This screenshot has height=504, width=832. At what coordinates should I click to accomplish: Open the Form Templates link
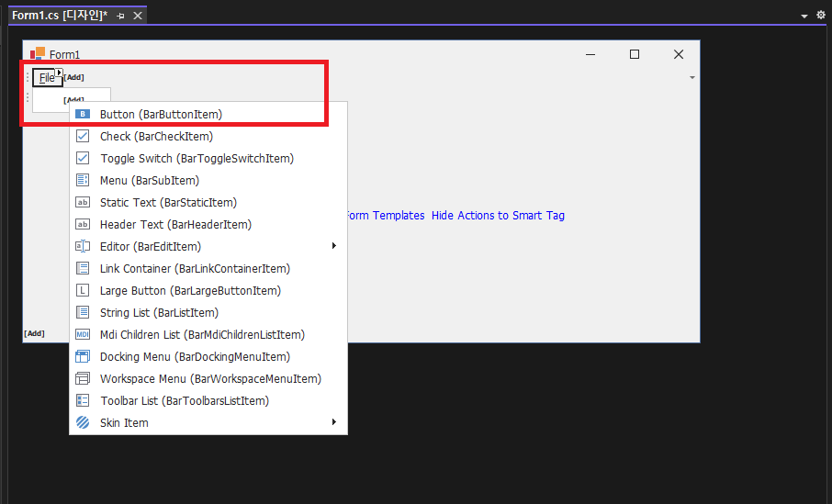click(x=386, y=216)
